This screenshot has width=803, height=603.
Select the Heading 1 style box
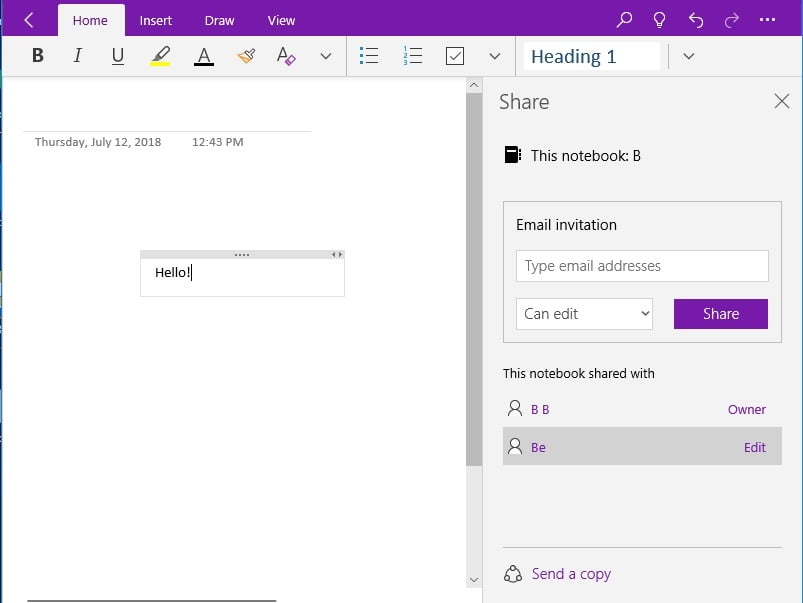point(591,56)
